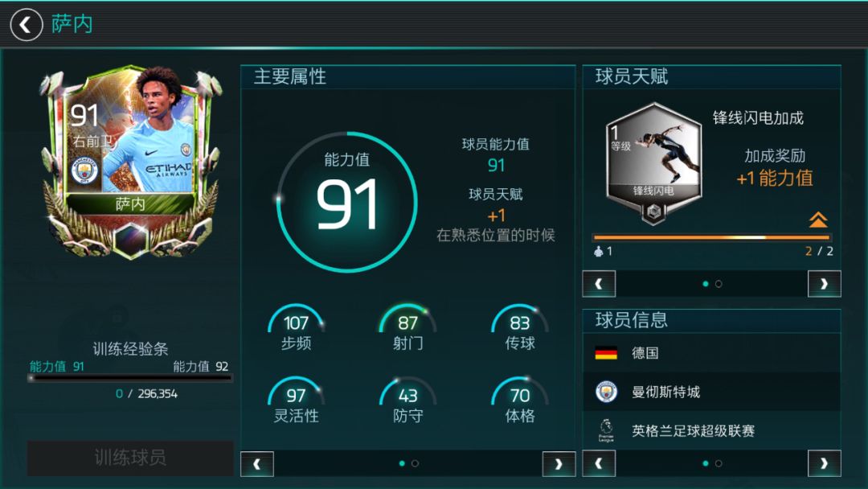This screenshot has height=489, width=868.
Task: Tap the German flag icon
Action: point(606,353)
